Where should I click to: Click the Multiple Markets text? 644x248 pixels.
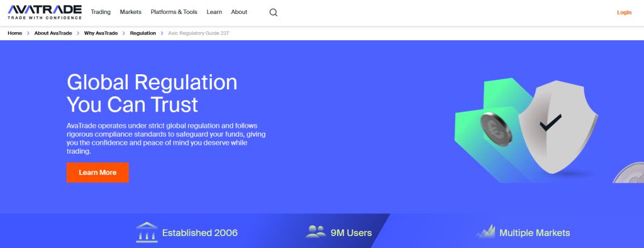pos(535,233)
